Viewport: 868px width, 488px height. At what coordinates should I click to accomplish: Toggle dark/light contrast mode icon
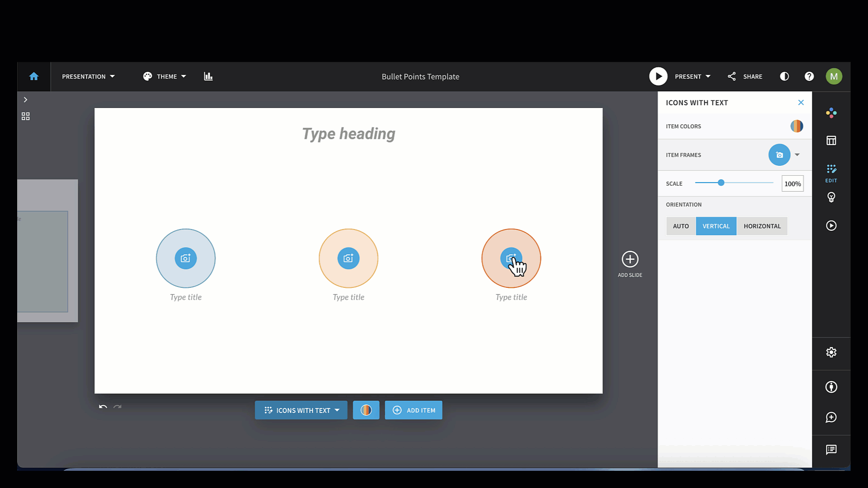pos(784,76)
